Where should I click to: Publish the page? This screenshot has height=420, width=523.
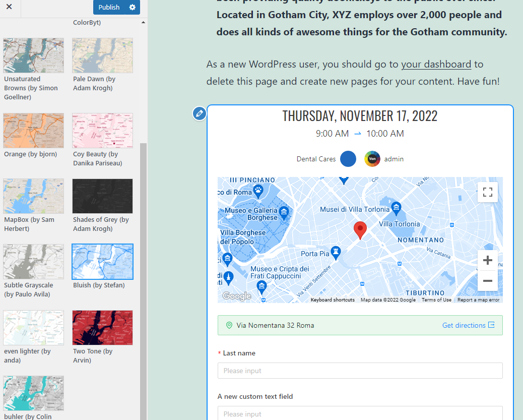[x=109, y=7]
